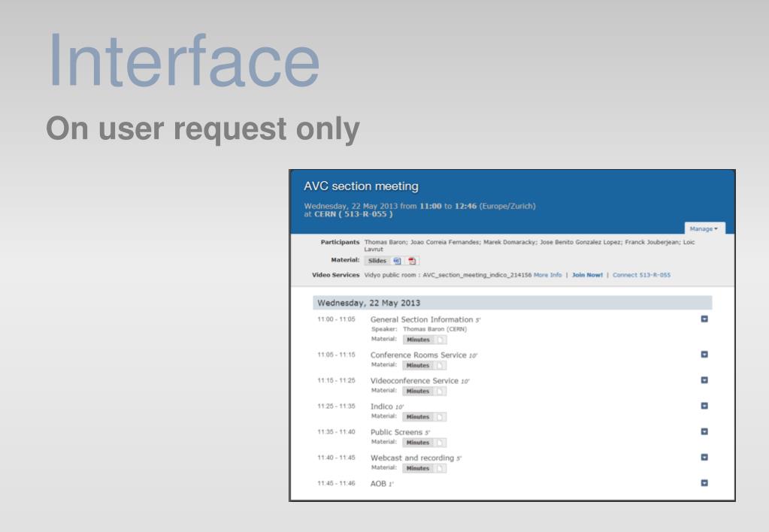Expand the Videoconference Service row arrow
This screenshot has height=532, width=769.
(x=704, y=380)
